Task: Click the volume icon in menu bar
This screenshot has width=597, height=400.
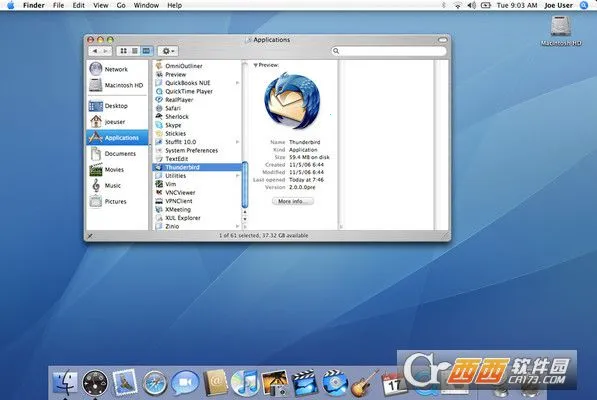Action: click(471, 5)
